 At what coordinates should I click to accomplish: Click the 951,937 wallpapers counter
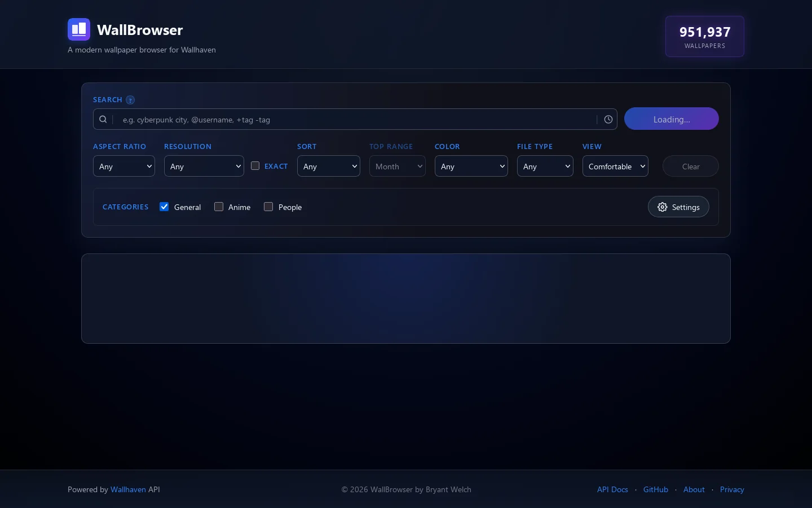pos(705,37)
